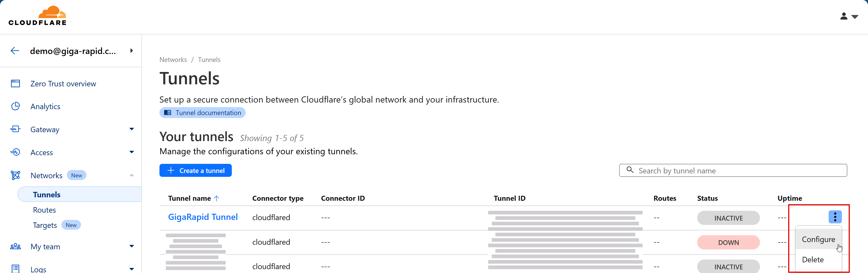
Task: Click the Access sidebar label
Action: [41, 152]
